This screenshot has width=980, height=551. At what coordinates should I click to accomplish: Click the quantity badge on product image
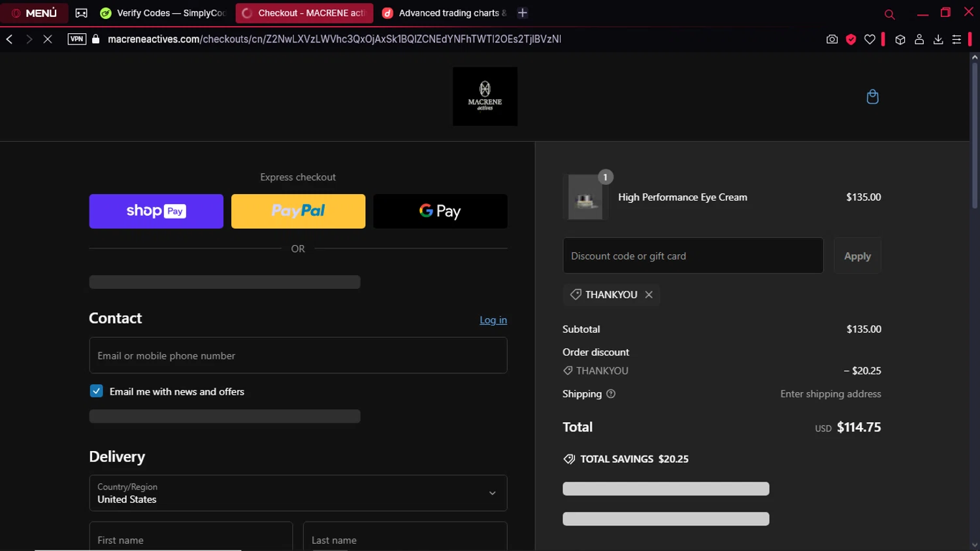point(606,177)
